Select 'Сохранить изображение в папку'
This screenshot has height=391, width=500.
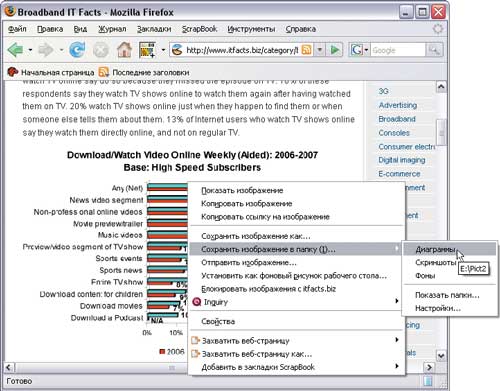coord(296,249)
